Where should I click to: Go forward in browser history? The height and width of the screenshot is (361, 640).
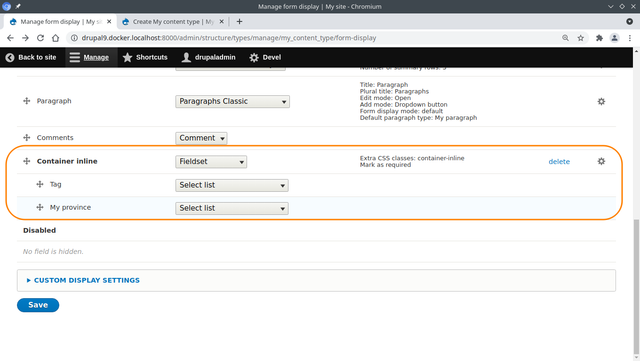tap(25, 38)
